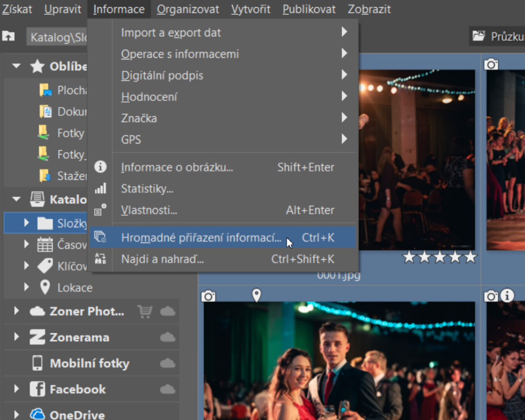Click the Lokace map pin icon
This screenshot has height=420, width=525.
click(45, 287)
